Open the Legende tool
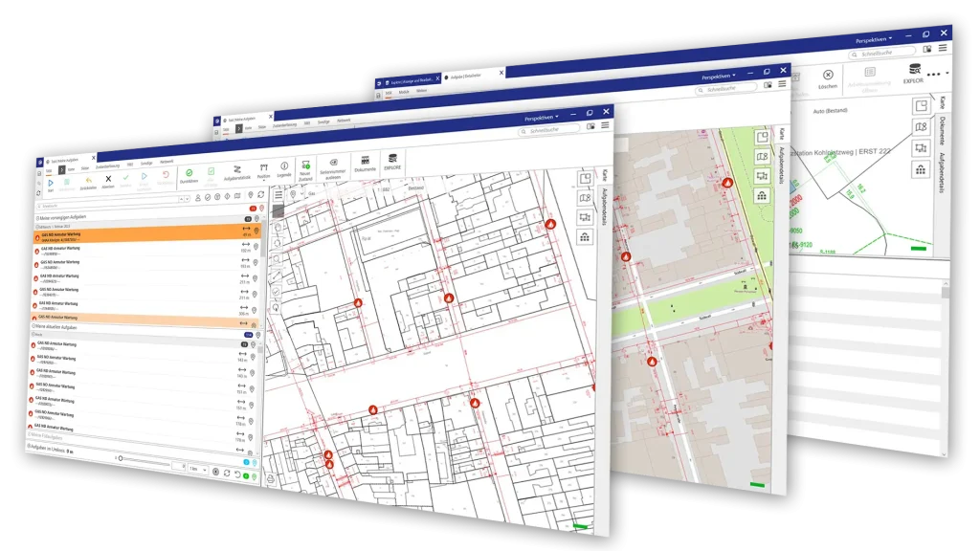This screenshot has height=551, width=980. pyautogui.click(x=283, y=168)
